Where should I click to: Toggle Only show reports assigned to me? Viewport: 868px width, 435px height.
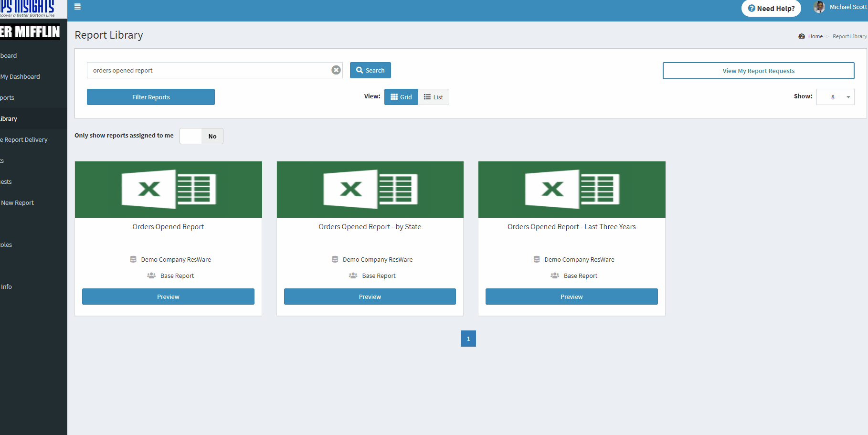[x=201, y=136]
